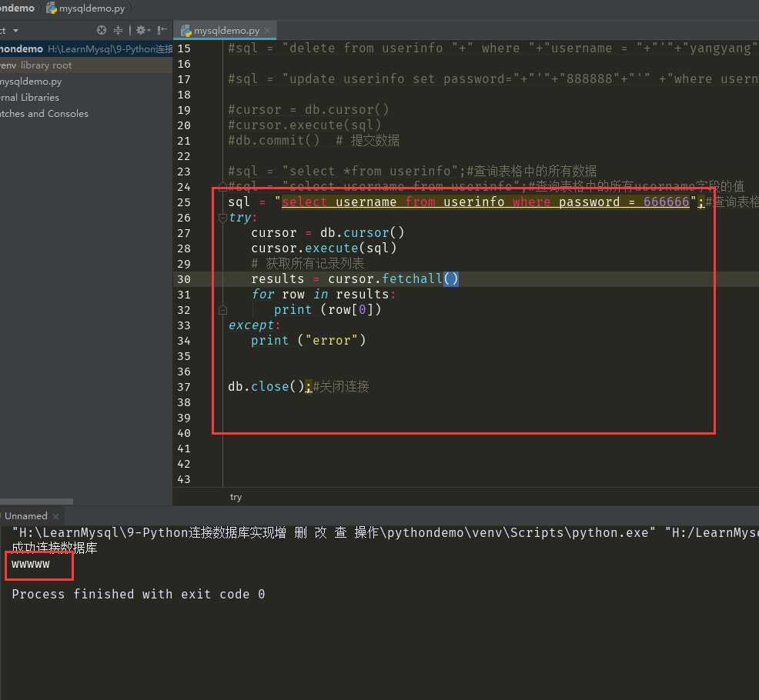Click the 'cursor.execute(sql)' line 28
The width and height of the screenshot is (759, 700).
tap(324, 248)
